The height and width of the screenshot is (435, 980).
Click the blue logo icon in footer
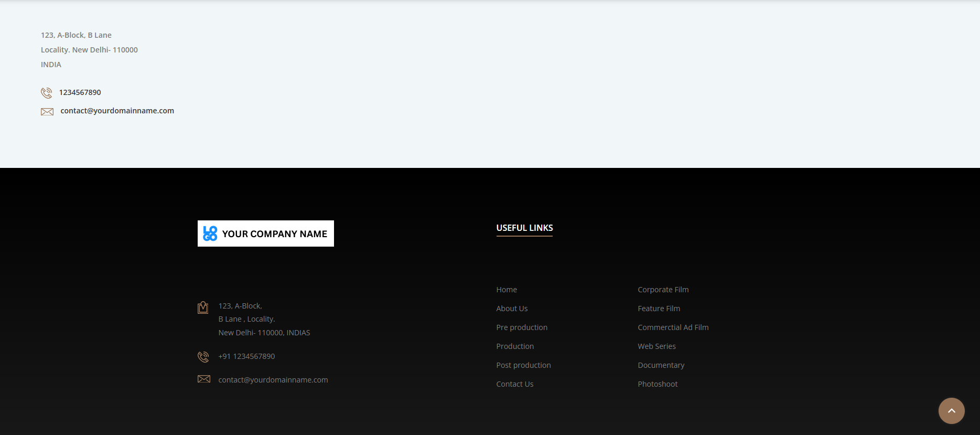pyautogui.click(x=210, y=234)
